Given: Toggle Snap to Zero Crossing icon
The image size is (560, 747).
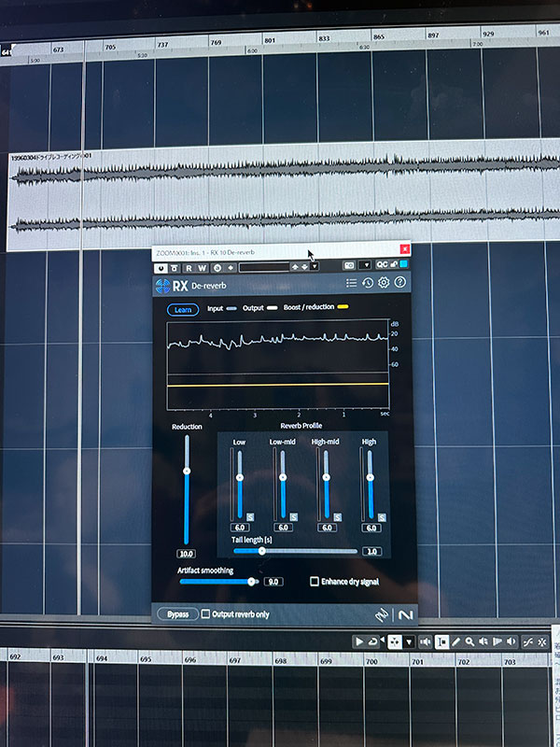Looking at the screenshot, I should (528, 642).
